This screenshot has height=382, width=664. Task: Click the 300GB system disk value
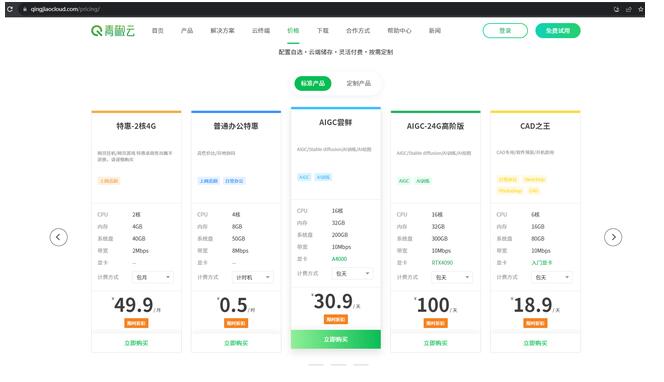tap(440, 239)
